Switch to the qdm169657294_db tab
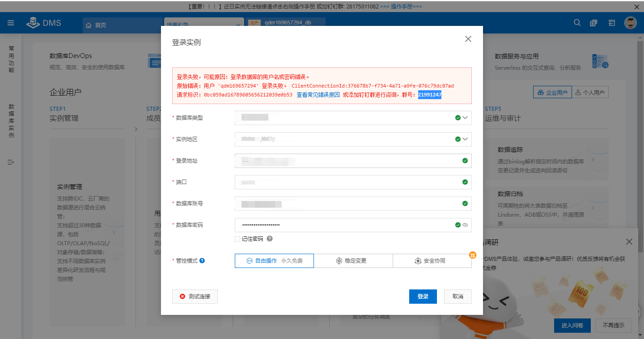This screenshot has width=644, height=339. (285, 23)
